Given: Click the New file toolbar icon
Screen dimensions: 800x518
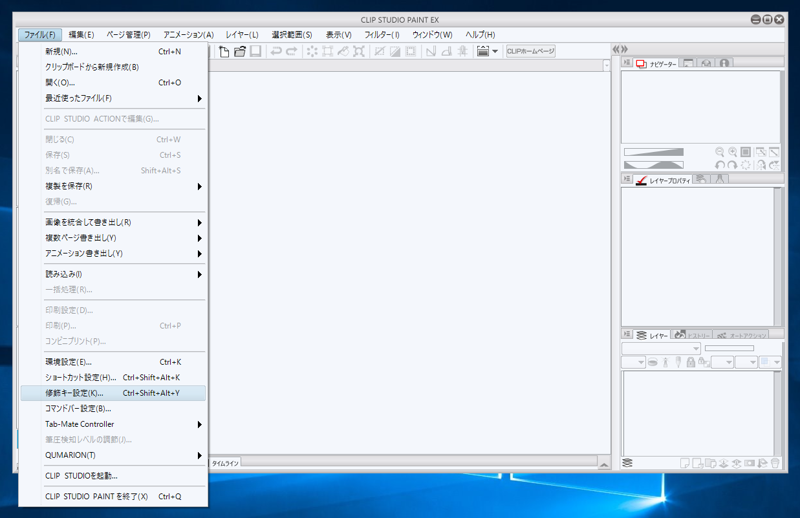Looking at the screenshot, I should (x=224, y=51).
